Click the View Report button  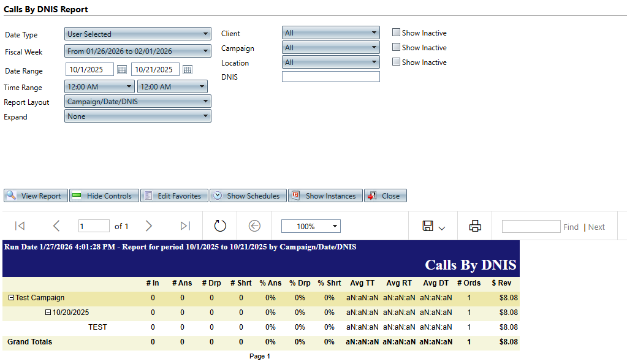36,196
